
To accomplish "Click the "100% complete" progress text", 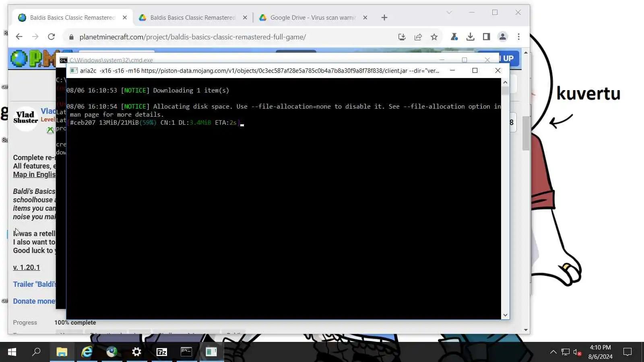I will [75, 323].
